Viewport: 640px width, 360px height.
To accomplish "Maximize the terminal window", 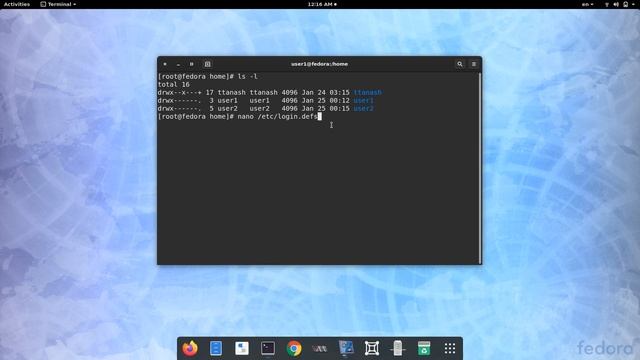I will (191, 64).
